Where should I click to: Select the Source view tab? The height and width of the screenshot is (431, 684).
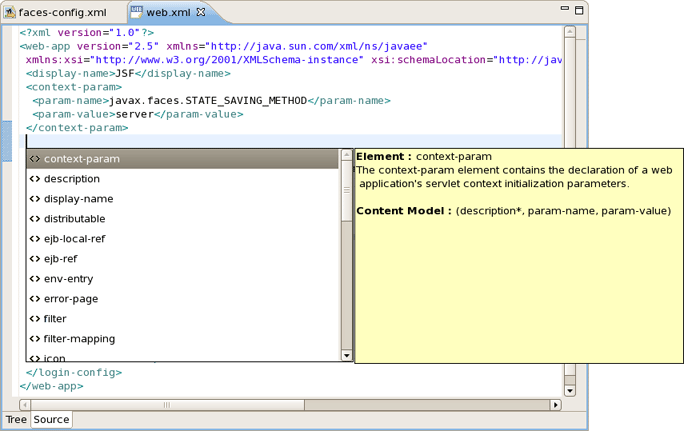(51, 420)
